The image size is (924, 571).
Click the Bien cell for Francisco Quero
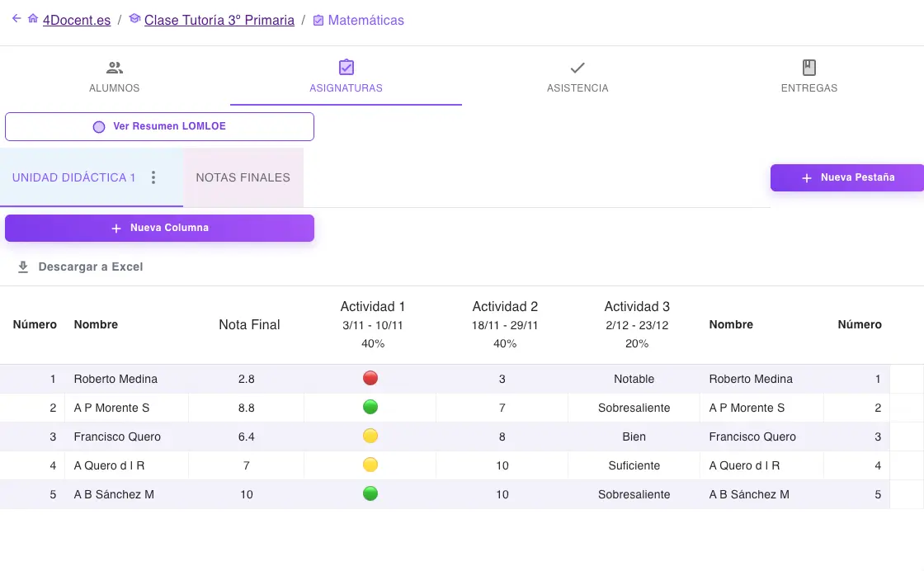click(634, 437)
